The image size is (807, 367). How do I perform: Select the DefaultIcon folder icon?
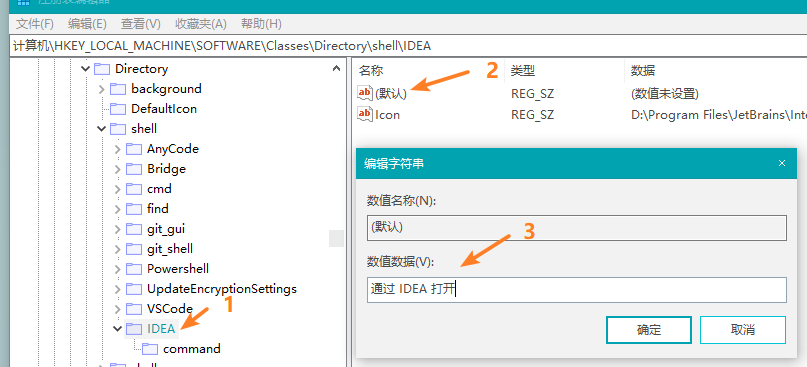(x=118, y=109)
